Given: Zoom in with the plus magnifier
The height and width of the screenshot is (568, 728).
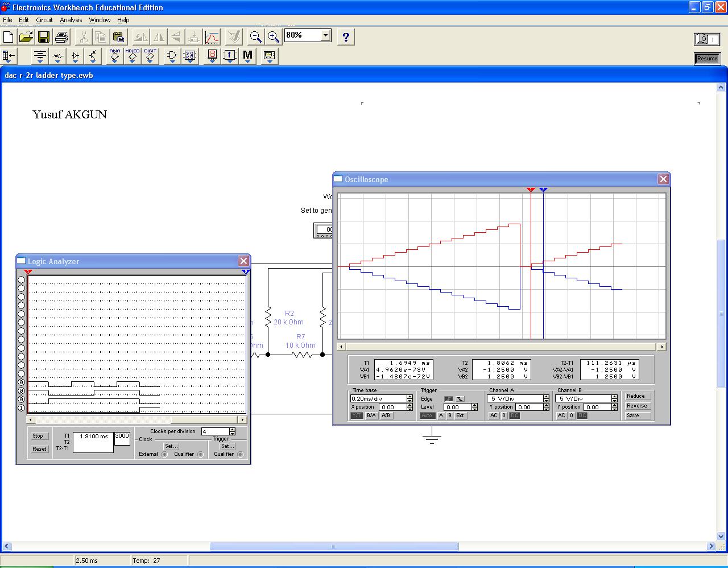Looking at the screenshot, I should pyautogui.click(x=274, y=37).
